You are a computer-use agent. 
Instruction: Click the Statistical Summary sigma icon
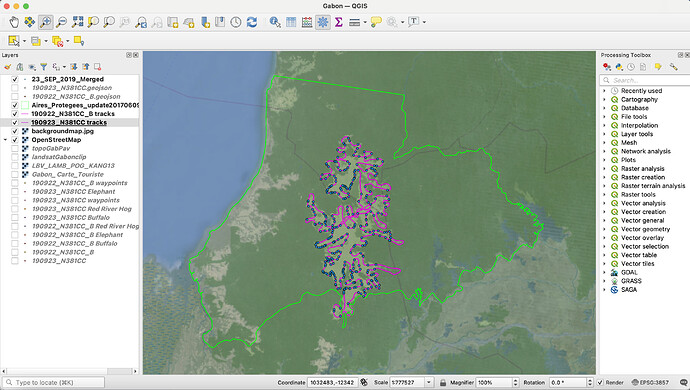338,22
